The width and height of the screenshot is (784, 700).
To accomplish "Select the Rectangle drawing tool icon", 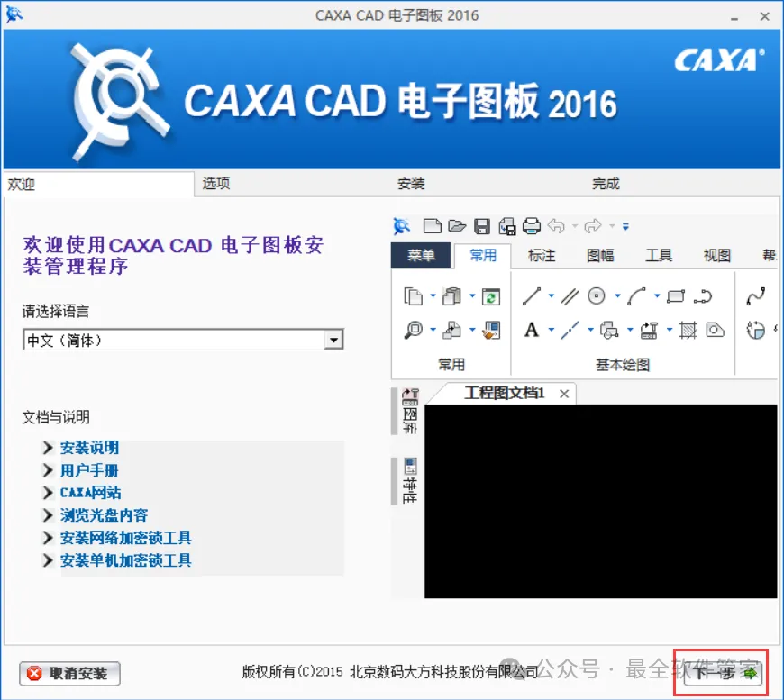I will [x=676, y=296].
